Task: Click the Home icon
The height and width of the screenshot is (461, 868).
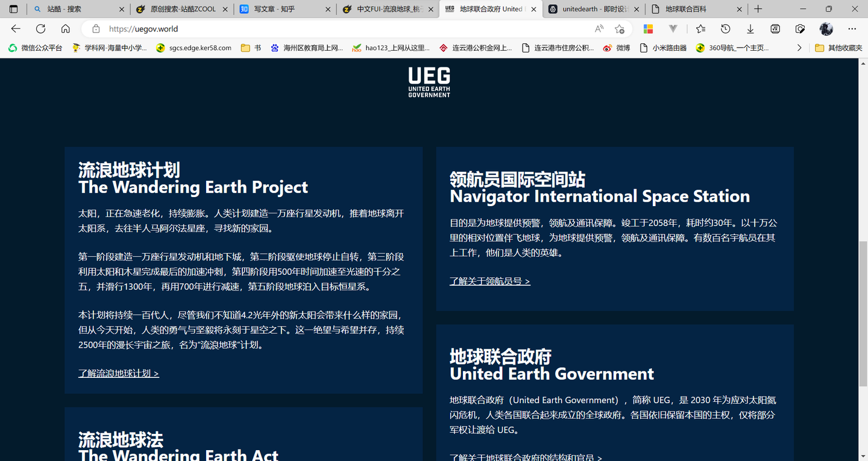Action: point(65,28)
